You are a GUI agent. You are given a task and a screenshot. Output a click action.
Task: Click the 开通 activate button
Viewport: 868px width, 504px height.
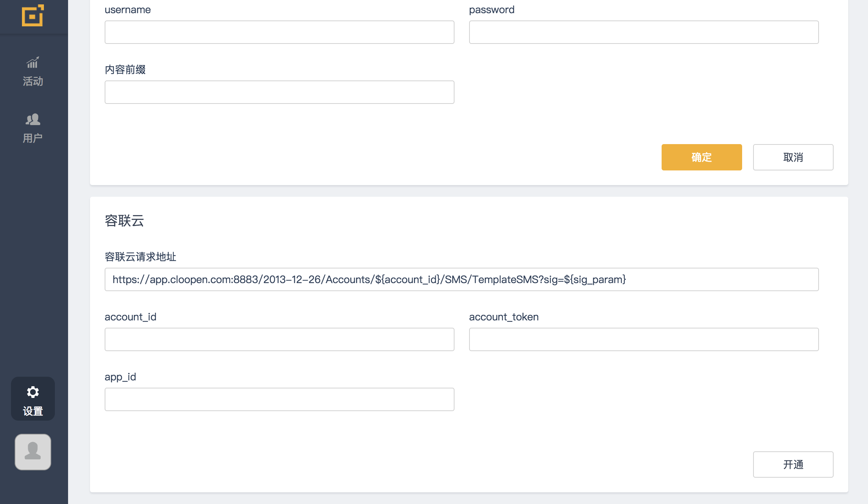793,464
